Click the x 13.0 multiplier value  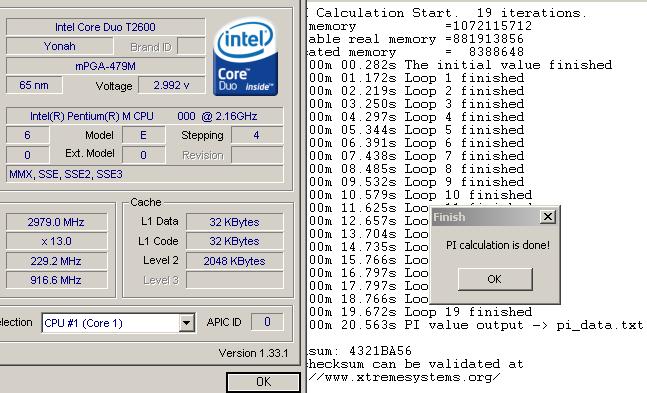tap(56, 241)
